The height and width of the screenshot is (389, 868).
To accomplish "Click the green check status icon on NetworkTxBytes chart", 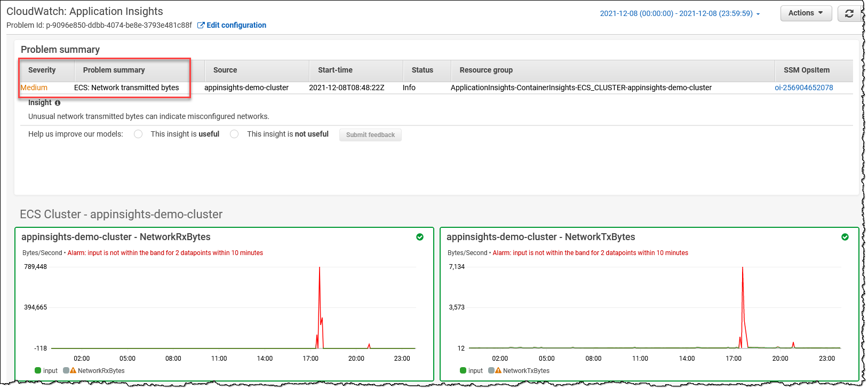I will [845, 237].
